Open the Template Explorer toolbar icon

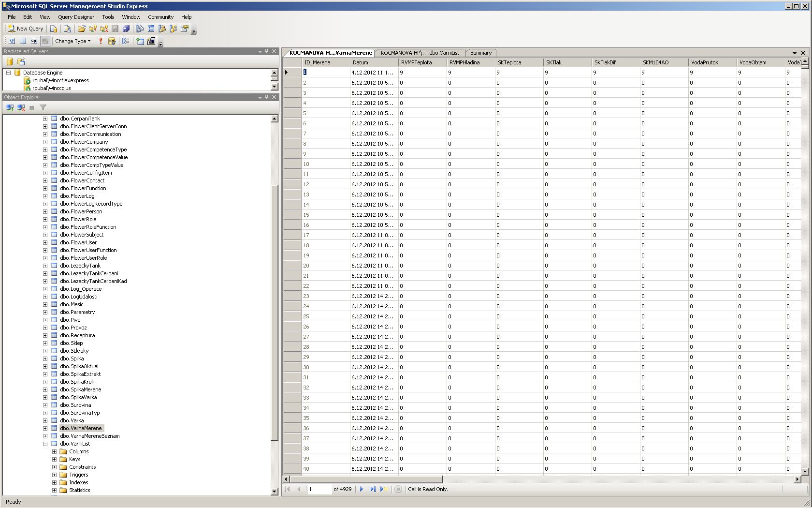(173, 29)
